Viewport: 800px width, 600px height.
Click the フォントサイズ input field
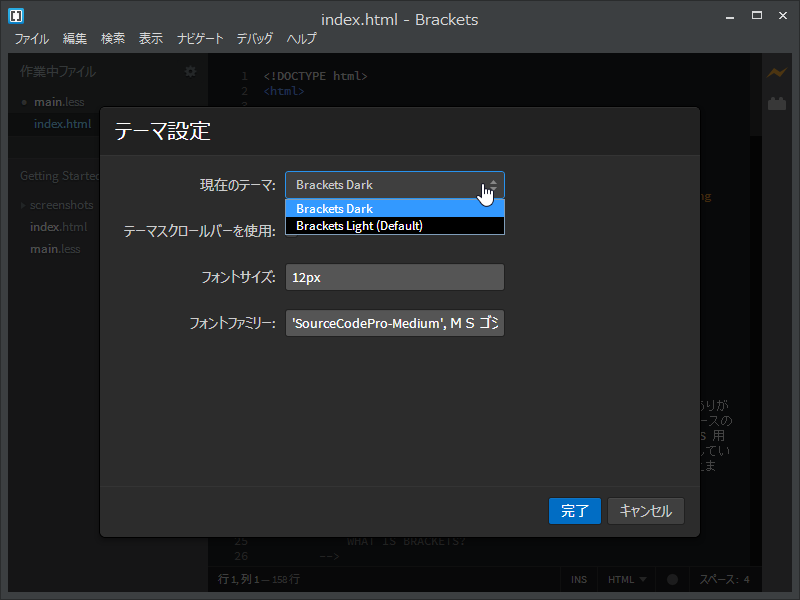tap(395, 277)
